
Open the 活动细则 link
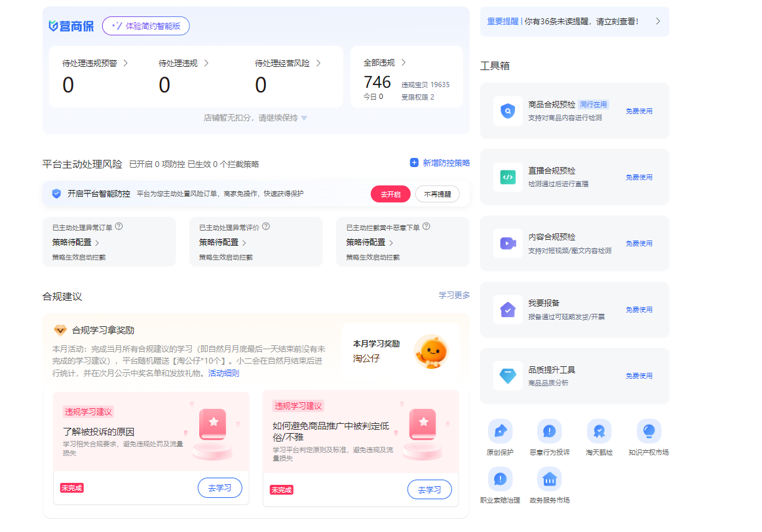(x=223, y=373)
